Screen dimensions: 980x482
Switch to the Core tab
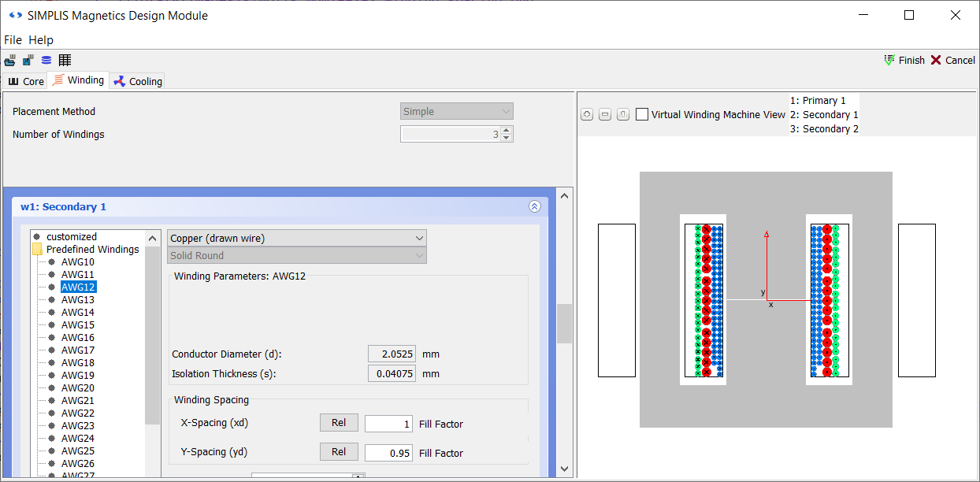26,81
